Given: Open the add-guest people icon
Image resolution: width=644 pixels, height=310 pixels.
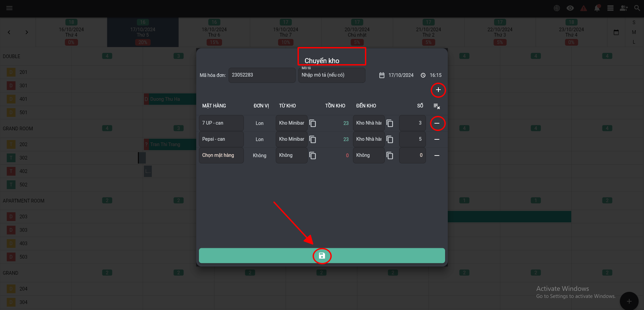Looking at the screenshot, I should [624, 8].
